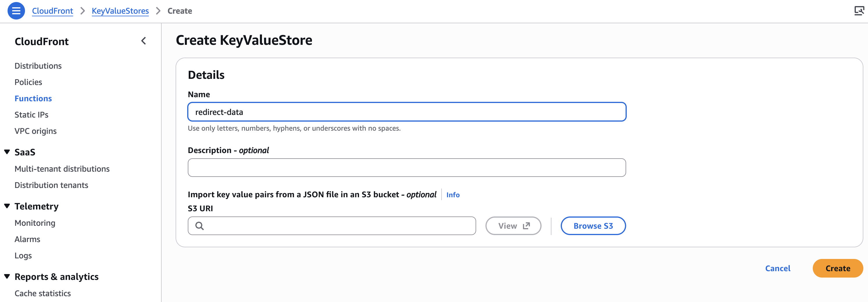Click the magnifier icon in S3 URI field
Viewport: 868px width, 302px height.
(199, 226)
